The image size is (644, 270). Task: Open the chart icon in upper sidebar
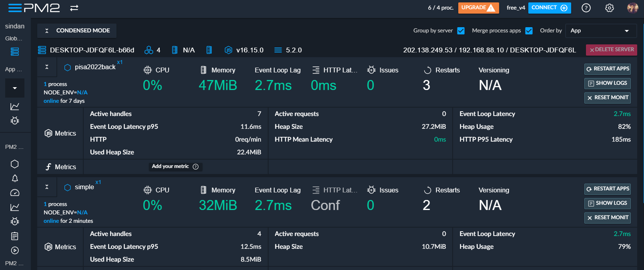15,106
